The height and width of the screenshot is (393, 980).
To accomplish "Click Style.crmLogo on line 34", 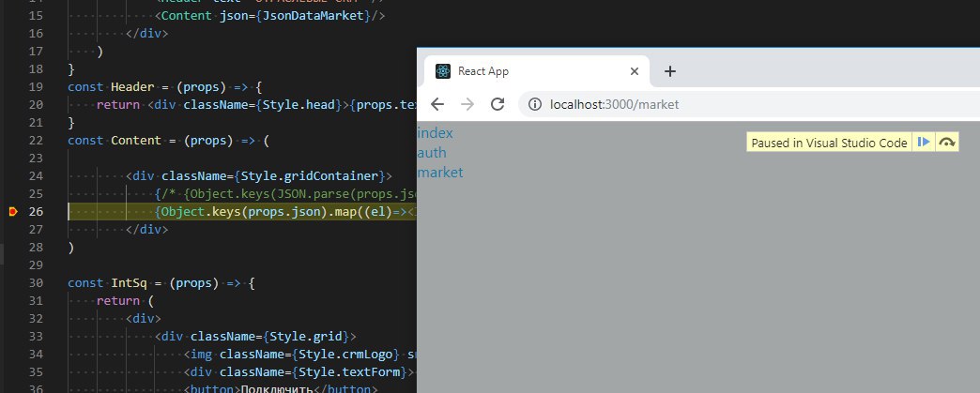I will [346, 355].
